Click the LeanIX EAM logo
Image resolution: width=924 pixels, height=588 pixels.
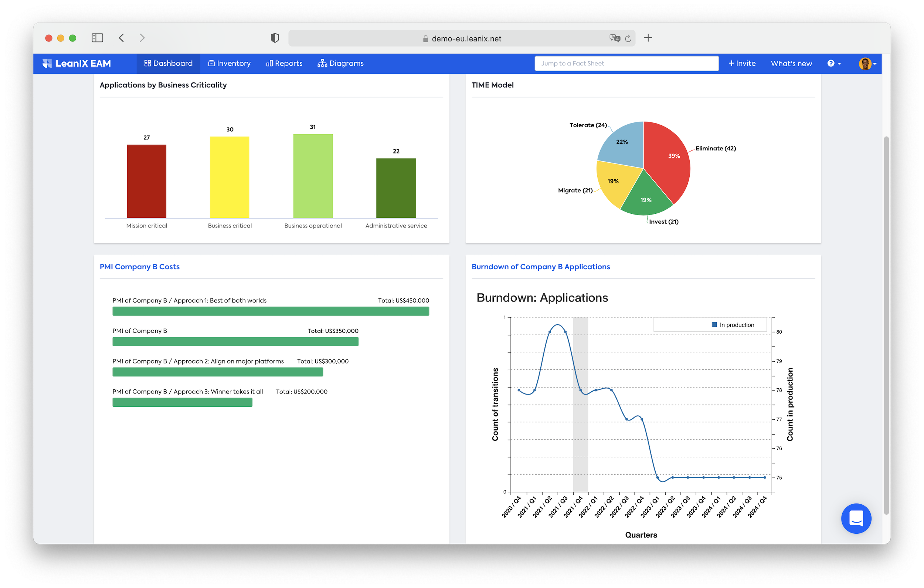pyautogui.click(x=77, y=63)
